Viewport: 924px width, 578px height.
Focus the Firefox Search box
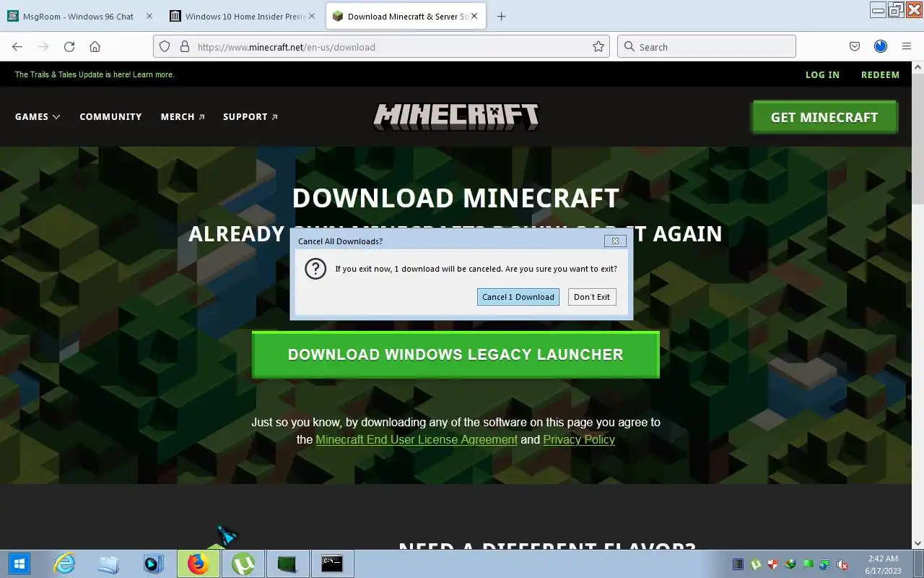[x=706, y=47]
